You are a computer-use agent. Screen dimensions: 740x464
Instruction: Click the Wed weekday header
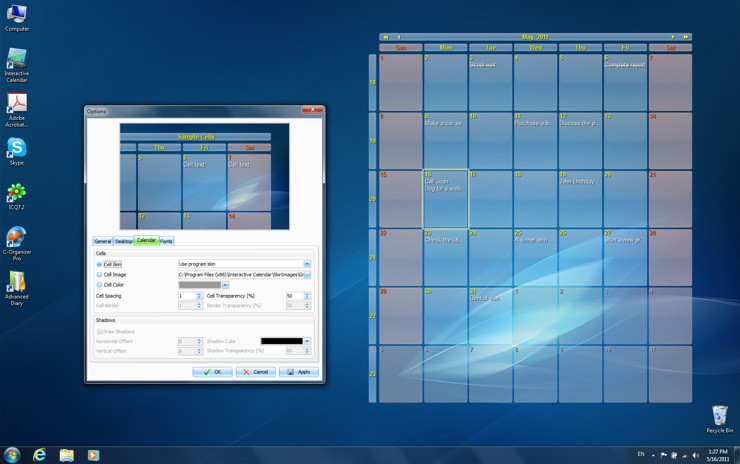pyautogui.click(x=536, y=48)
